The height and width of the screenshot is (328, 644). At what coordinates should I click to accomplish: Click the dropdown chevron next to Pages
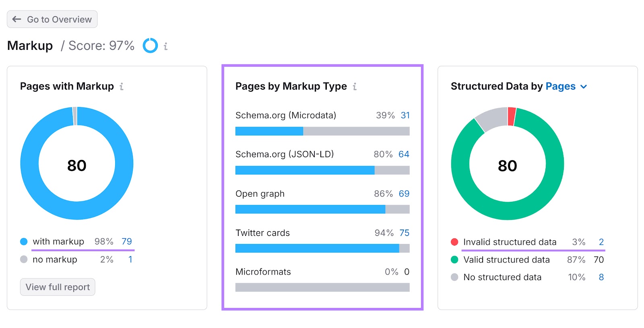[x=584, y=87]
